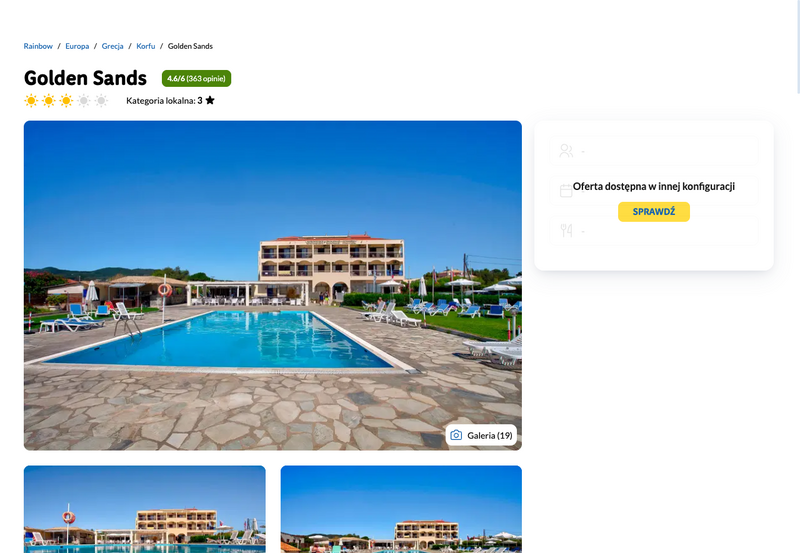Click the guests selection field
800x553 pixels.
click(x=654, y=150)
